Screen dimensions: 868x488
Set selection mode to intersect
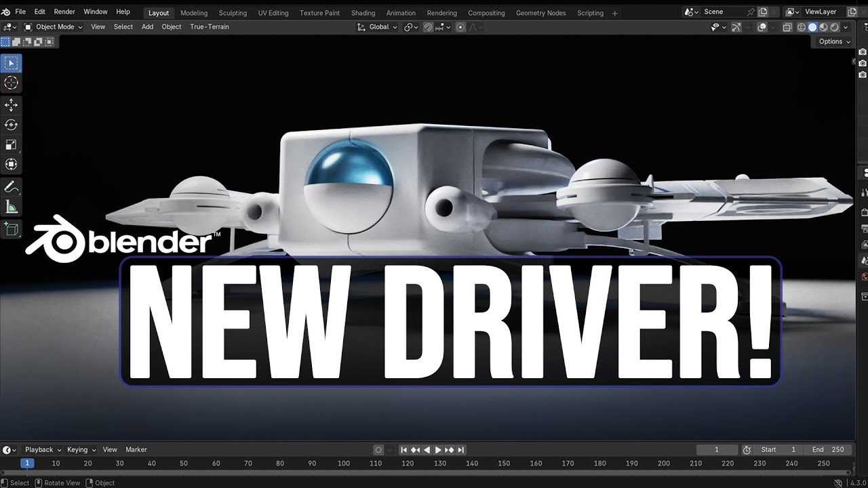(x=49, y=42)
